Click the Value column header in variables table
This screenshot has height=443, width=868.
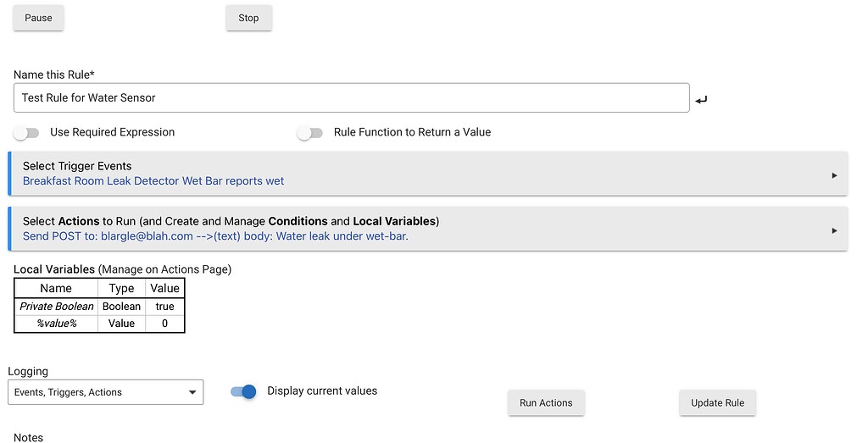pos(165,288)
